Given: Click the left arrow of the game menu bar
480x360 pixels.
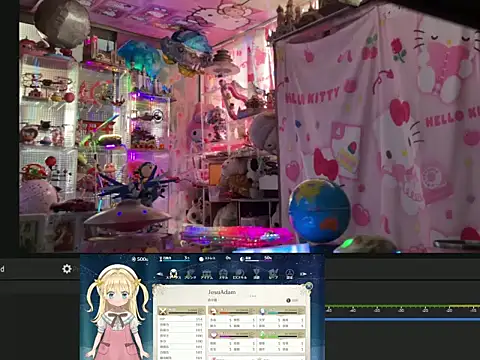Looking at the screenshot, I should (x=160, y=274).
